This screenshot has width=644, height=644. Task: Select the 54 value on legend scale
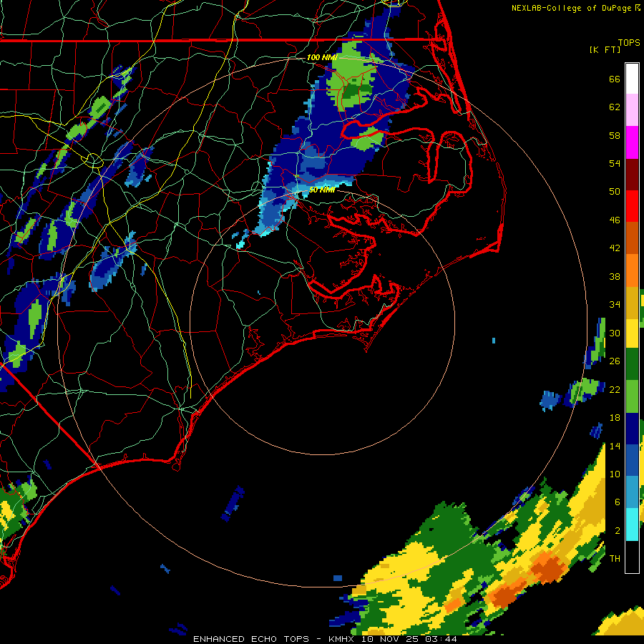pyautogui.click(x=615, y=163)
